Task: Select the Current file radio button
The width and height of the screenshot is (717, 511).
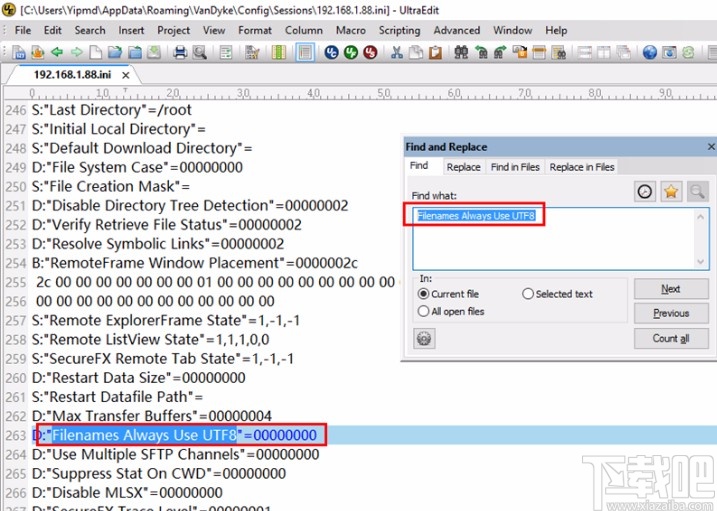Action: tap(424, 294)
